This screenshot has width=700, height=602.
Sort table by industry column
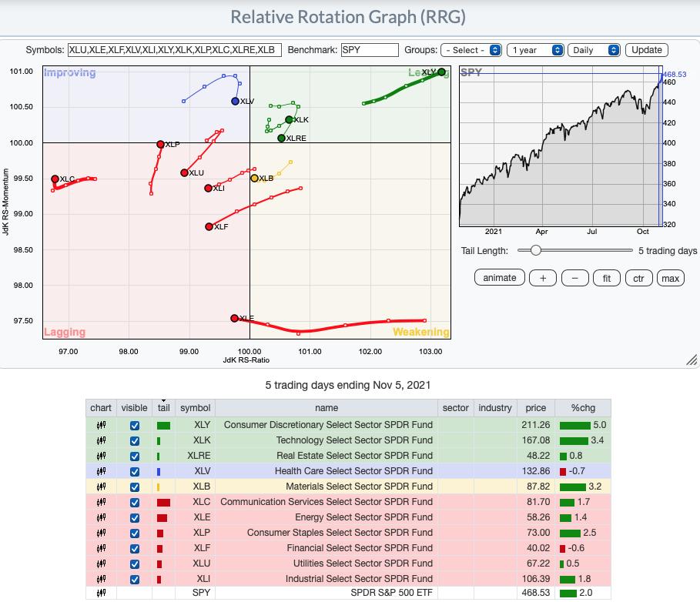point(495,408)
